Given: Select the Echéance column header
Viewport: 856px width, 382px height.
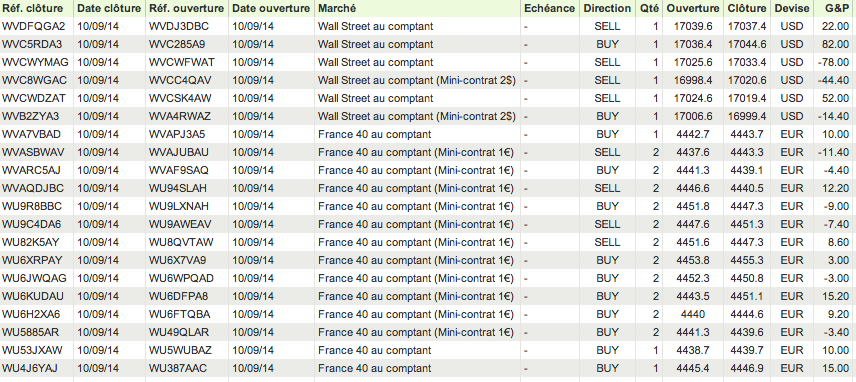Looking at the screenshot, I should coord(550,9).
